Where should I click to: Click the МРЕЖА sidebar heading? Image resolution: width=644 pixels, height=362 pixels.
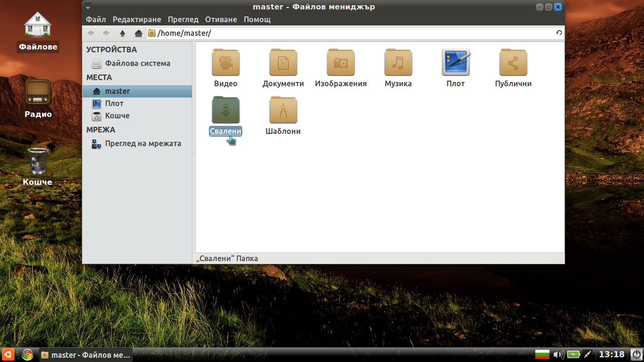(101, 130)
